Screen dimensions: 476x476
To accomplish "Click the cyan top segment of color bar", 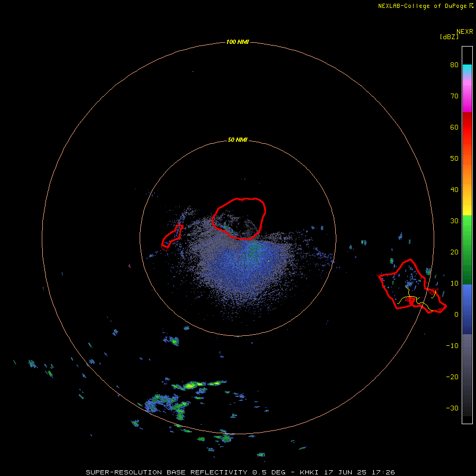I will (x=467, y=68).
